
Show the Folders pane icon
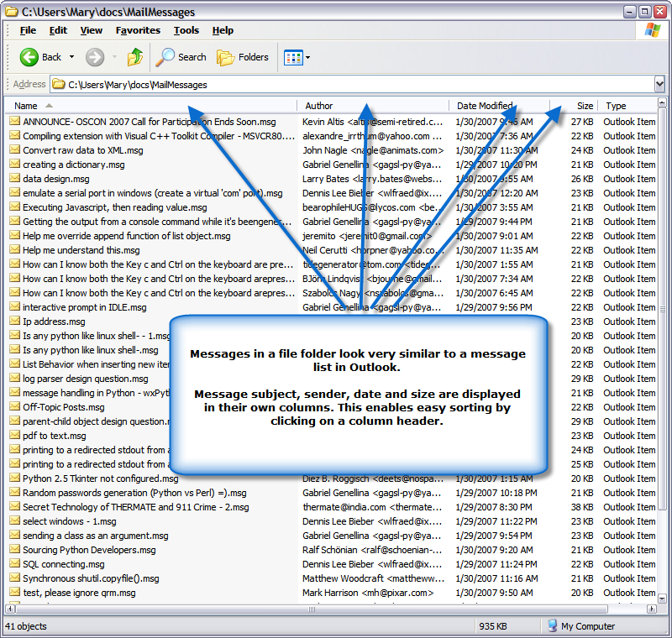point(225,57)
